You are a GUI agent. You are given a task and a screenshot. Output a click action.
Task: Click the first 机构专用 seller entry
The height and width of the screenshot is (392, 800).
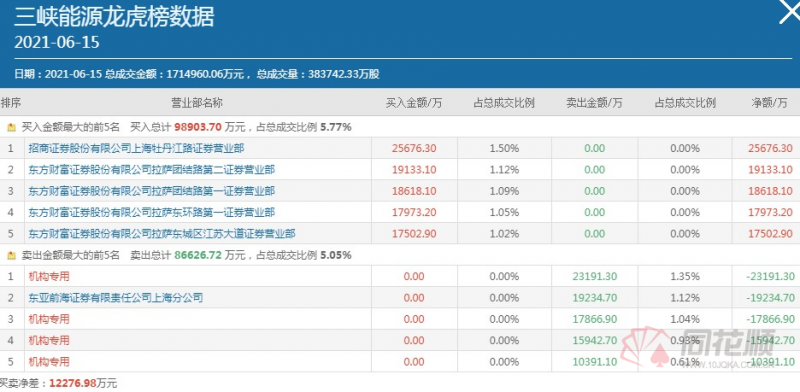(48, 277)
